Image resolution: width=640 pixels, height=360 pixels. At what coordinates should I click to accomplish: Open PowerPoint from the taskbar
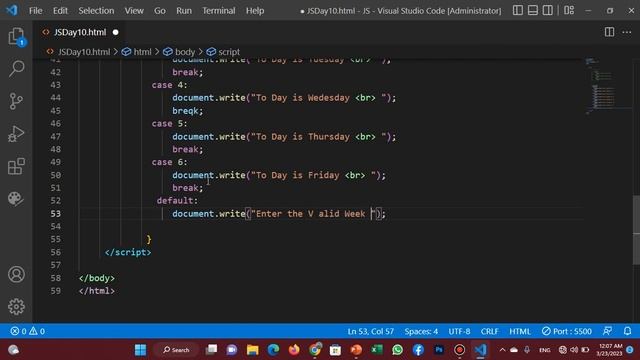tap(356, 350)
